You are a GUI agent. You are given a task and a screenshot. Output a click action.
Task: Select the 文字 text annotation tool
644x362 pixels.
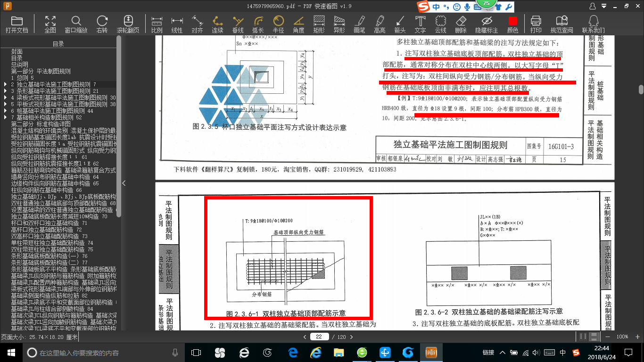tap(420, 24)
